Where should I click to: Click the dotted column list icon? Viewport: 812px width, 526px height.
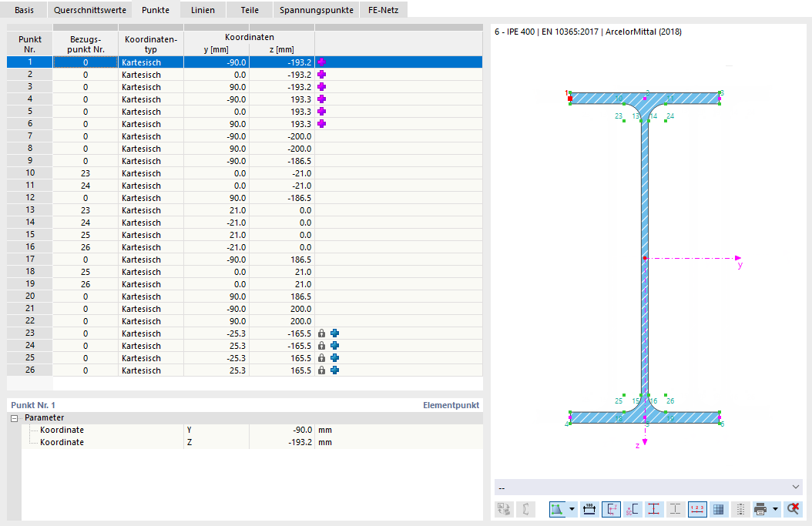pos(740,509)
